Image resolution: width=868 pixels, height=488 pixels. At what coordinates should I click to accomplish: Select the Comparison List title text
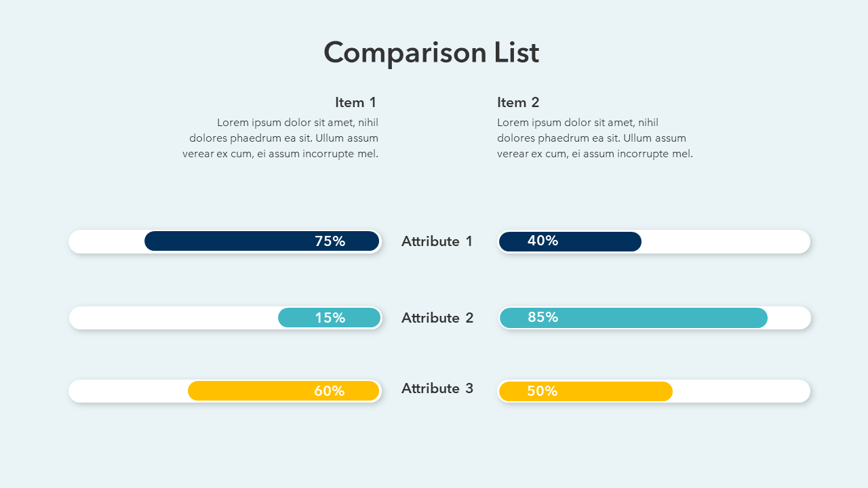pyautogui.click(x=431, y=53)
